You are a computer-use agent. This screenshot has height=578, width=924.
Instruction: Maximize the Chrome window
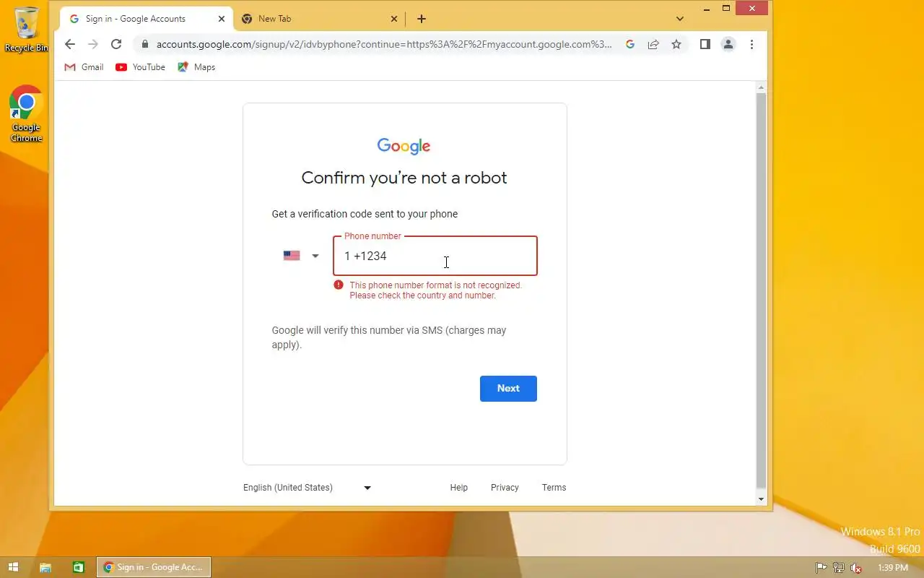coord(726,9)
